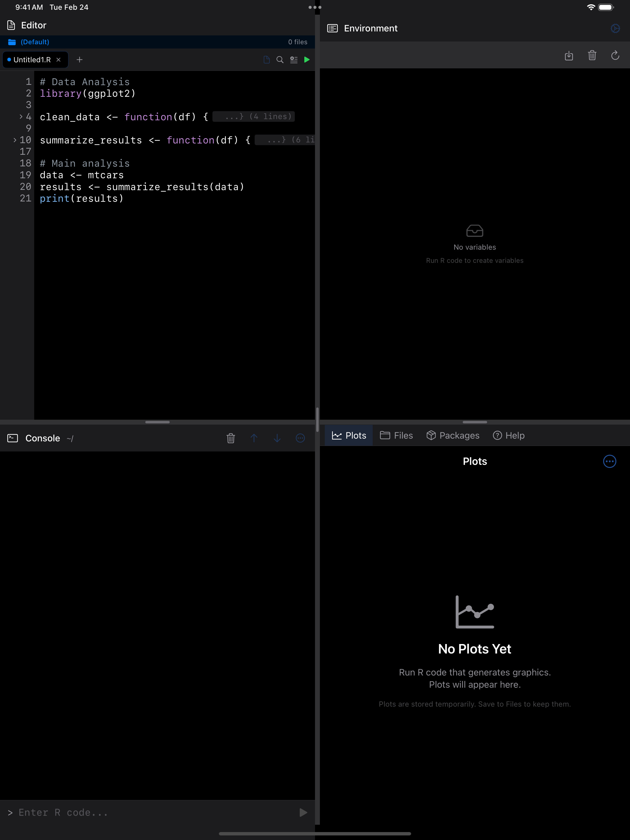Open the Packages tab
The width and height of the screenshot is (630, 840).
tap(452, 435)
